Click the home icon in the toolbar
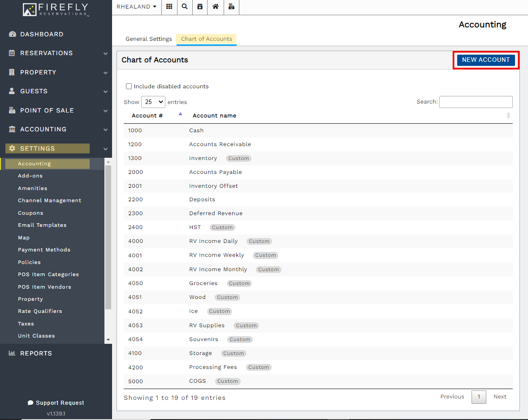Screen dimensions: 528x420 click(x=215, y=7)
